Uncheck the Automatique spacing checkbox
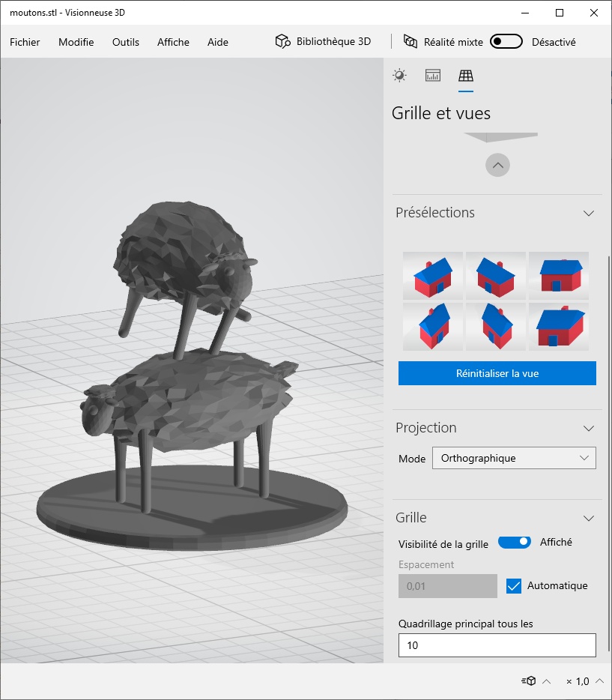Viewport: 612px width, 700px height. tap(513, 586)
